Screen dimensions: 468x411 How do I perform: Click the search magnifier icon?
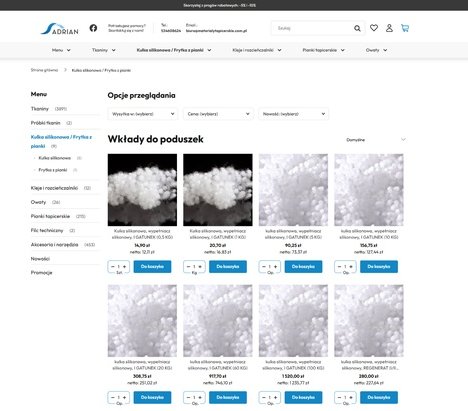(x=357, y=28)
